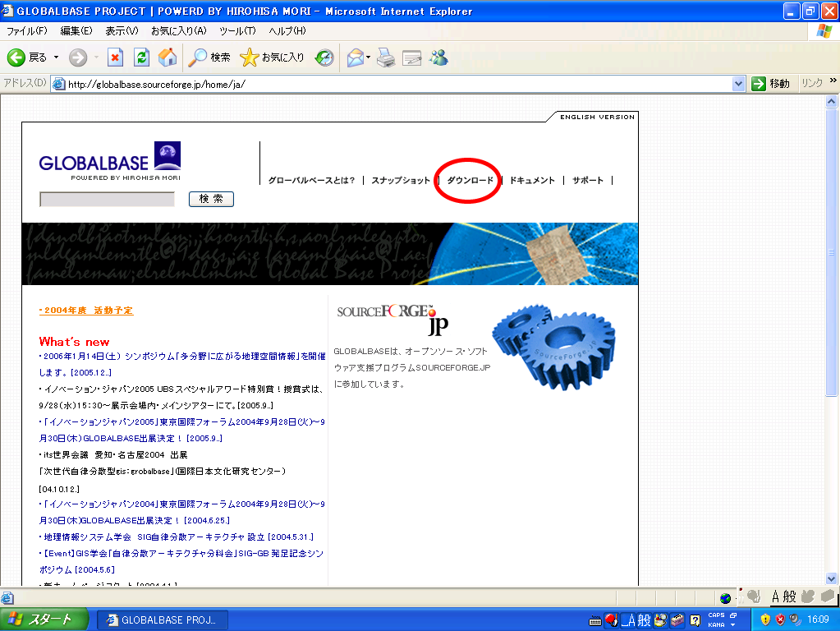The height and width of the screenshot is (631, 840).
Task: Click the page icon in address bar
Action: tap(59, 84)
